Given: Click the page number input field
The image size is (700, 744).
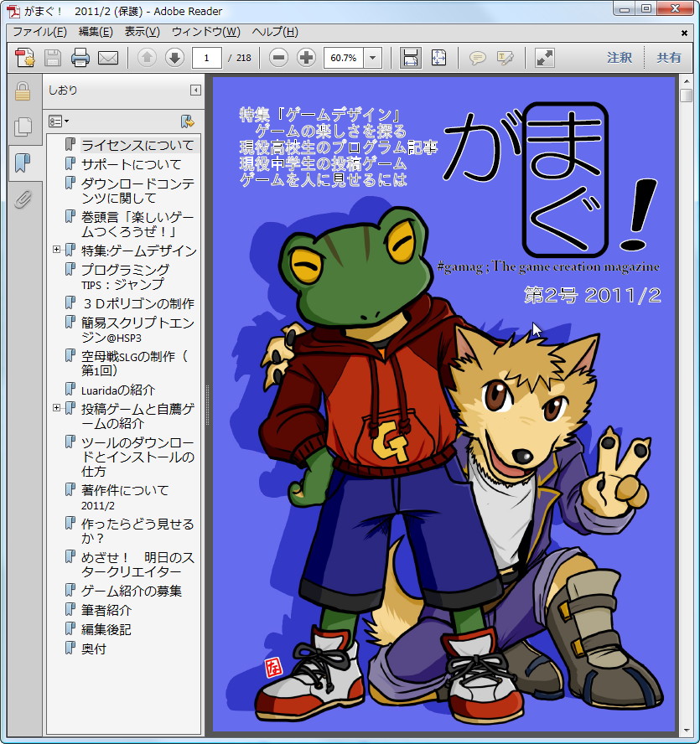Looking at the screenshot, I should [x=206, y=58].
